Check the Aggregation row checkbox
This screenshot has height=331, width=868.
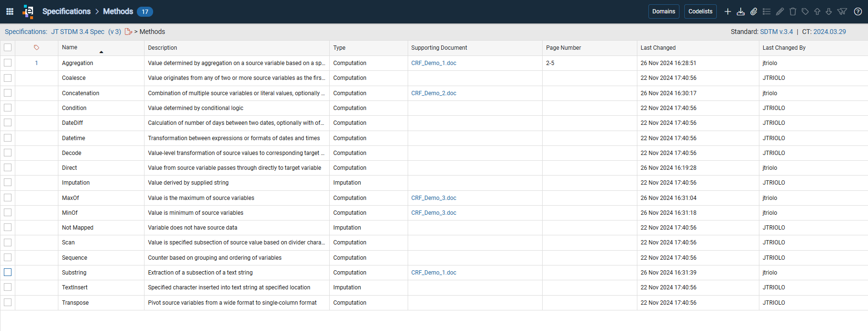(x=8, y=63)
